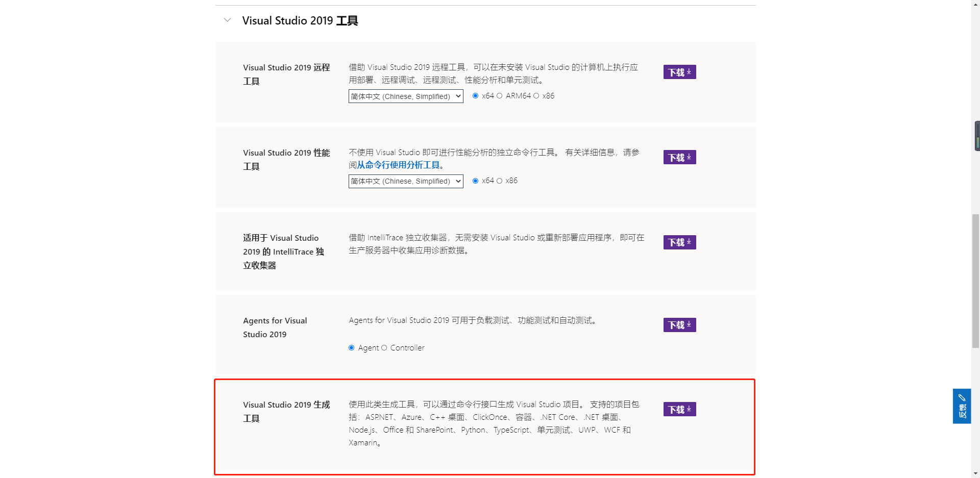The width and height of the screenshot is (980, 478).
Task: Open language dropdown for 性能工具
Action: (406, 181)
